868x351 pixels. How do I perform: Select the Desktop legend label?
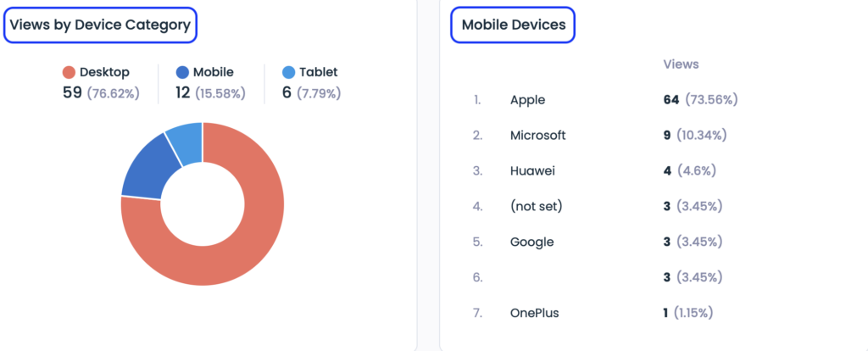tap(104, 72)
